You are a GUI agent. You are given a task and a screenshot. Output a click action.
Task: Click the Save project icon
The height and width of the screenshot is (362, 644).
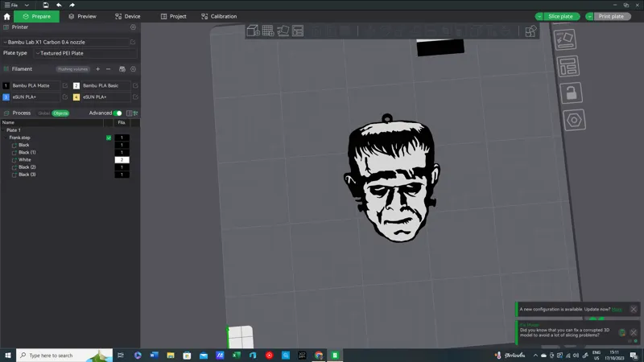[46, 5]
